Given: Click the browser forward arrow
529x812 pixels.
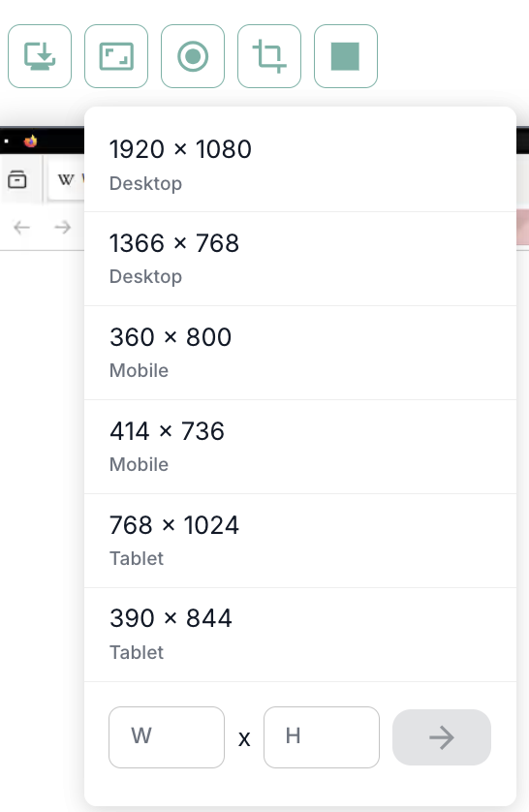Looking at the screenshot, I should click(63, 228).
